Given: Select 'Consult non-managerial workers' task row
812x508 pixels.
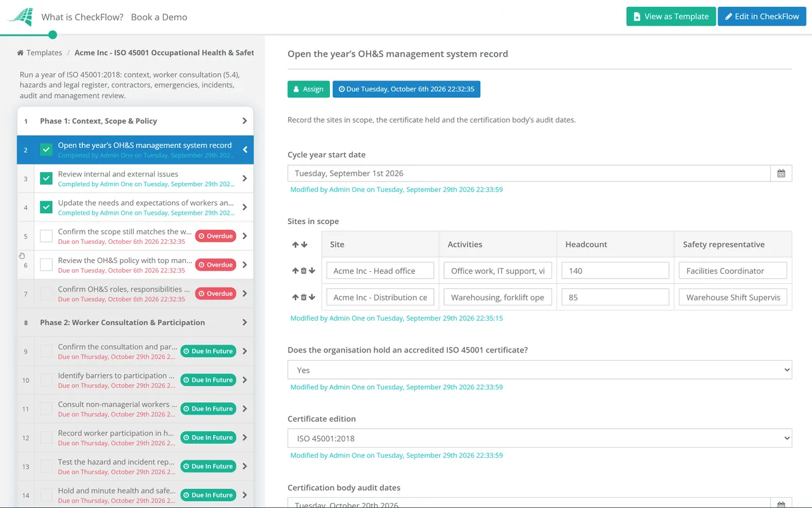Looking at the screenshot, I should [135, 409].
